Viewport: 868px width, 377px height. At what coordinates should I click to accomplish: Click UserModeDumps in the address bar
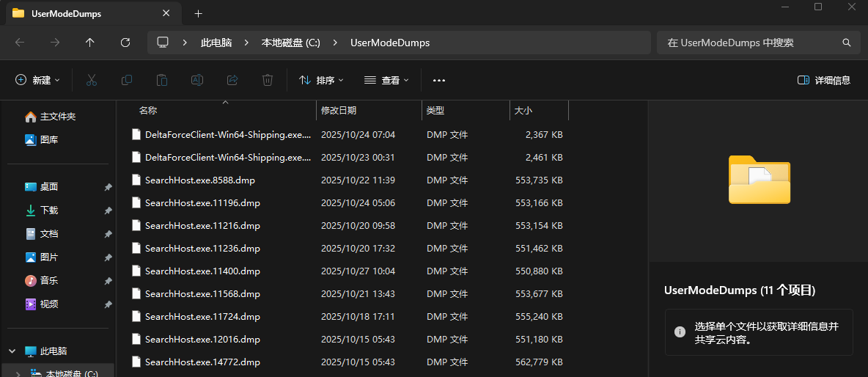click(x=390, y=43)
